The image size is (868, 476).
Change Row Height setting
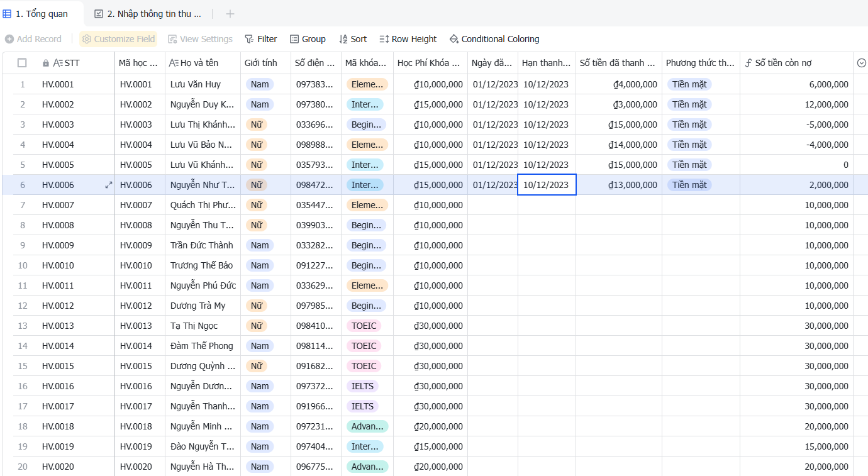tap(408, 39)
